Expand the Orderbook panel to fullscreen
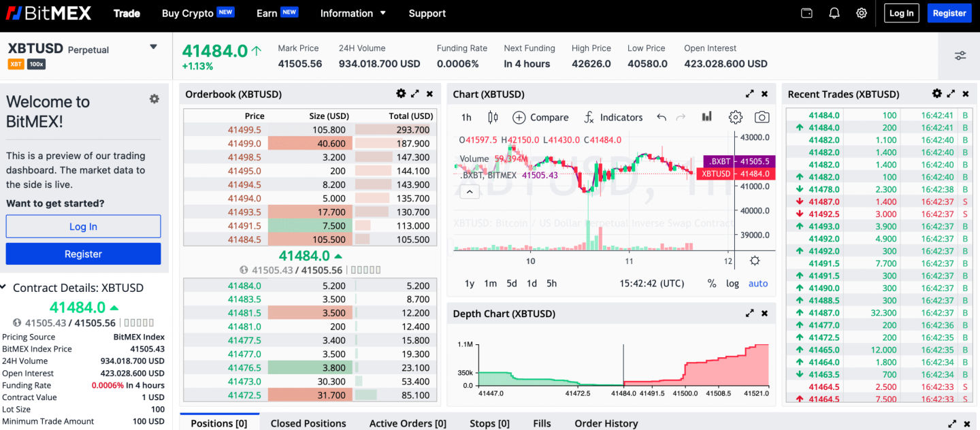Viewport: 980px width, 430px height. coord(415,94)
